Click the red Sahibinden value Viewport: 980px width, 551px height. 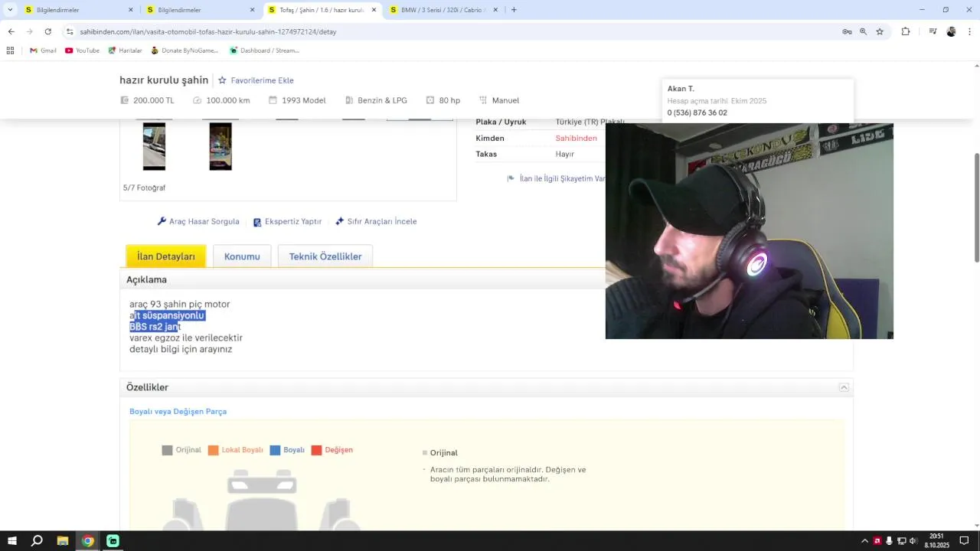(x=576, y=139)
